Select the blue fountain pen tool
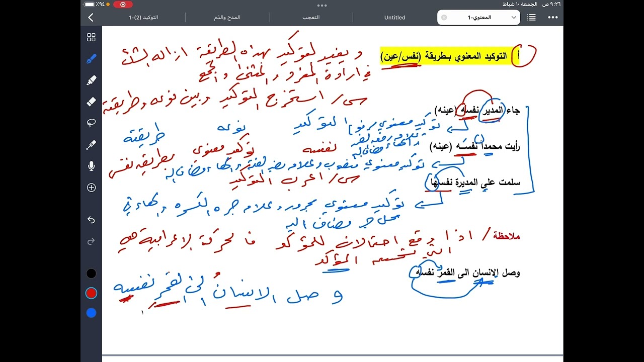 click(91, 58)
